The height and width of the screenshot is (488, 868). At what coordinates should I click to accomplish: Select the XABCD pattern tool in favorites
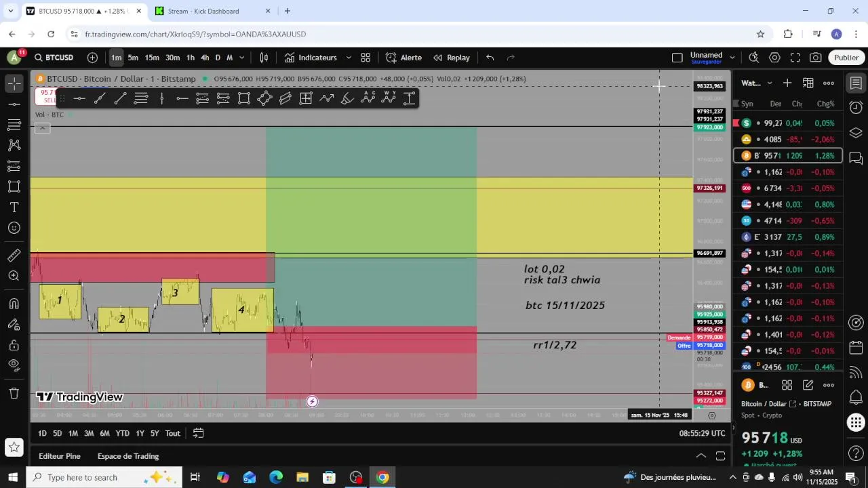click(389, 99)
